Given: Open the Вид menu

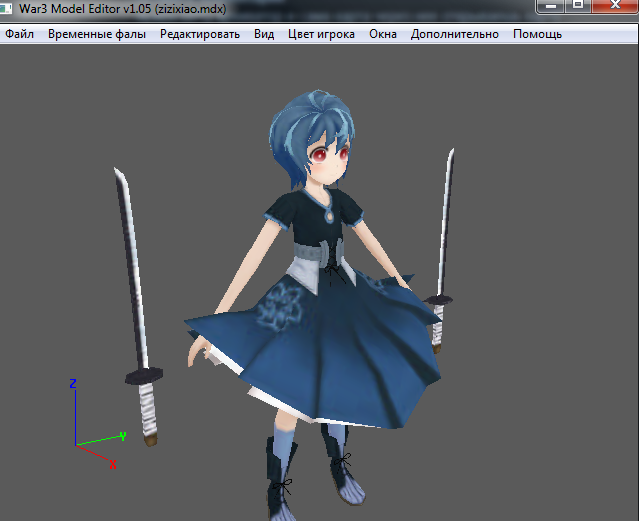Looking at the screenshot, I should tap(264, 34).
